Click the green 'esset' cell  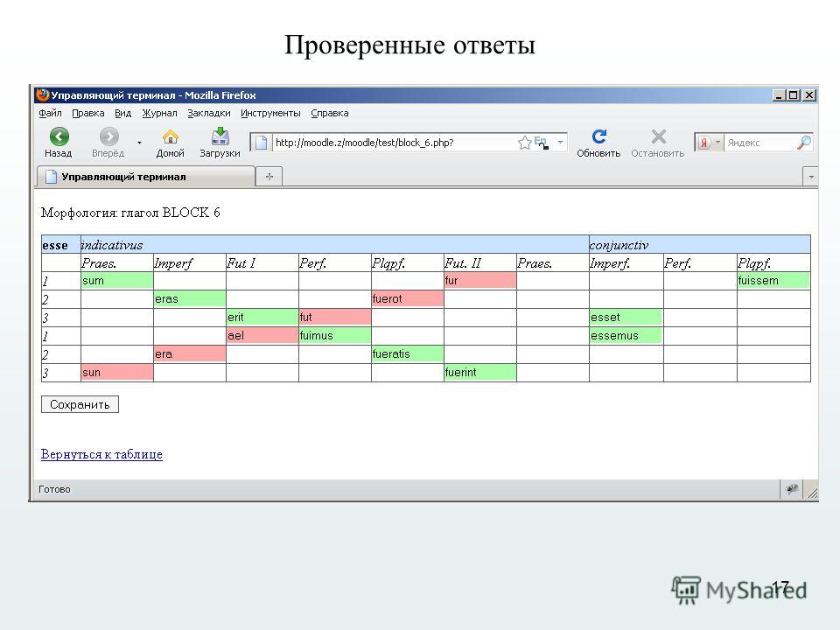click(x=626, y=317)
